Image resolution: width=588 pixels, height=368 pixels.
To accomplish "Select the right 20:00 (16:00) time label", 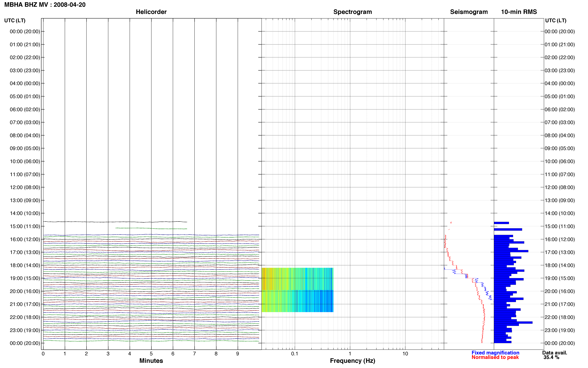I will coord(560,291).
